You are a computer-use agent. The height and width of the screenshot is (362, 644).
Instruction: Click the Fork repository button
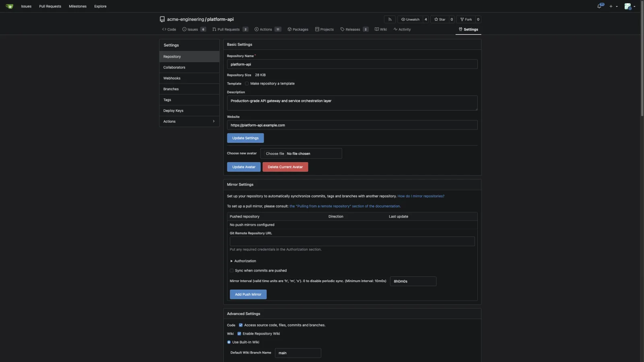(466, 19)
